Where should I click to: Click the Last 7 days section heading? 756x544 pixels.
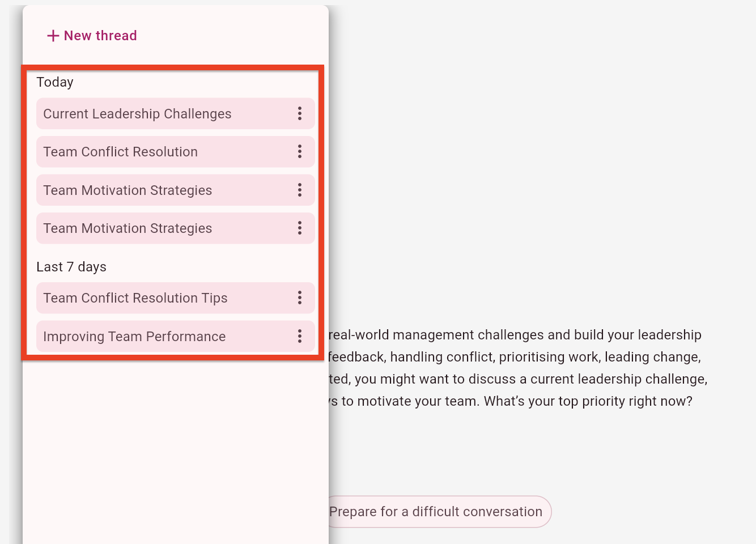(x=71, y=267)
